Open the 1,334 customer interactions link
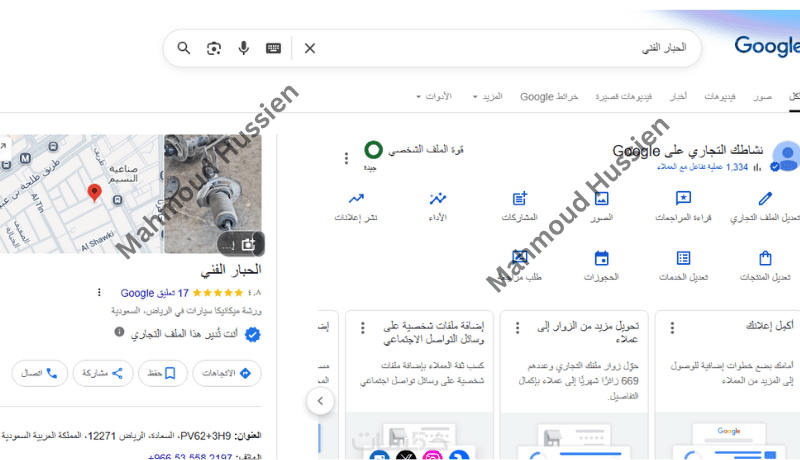The height and width of the screenshot is (460, 800). pos(703,167)
